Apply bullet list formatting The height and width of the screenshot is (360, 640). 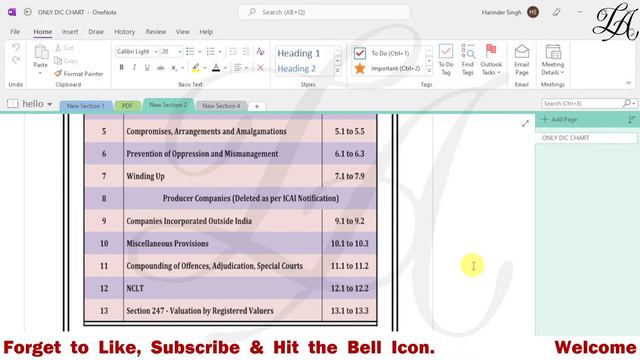coord(190,51)
